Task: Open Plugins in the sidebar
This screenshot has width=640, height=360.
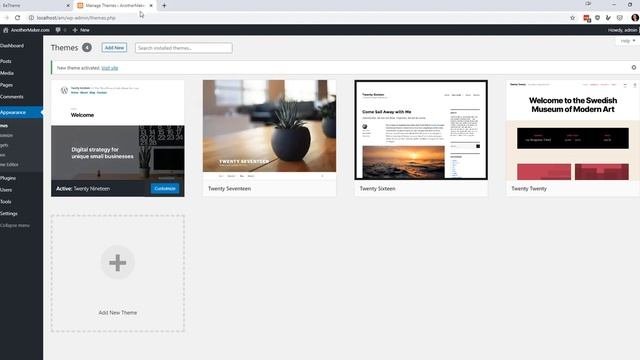Action: tap(8, 178)
